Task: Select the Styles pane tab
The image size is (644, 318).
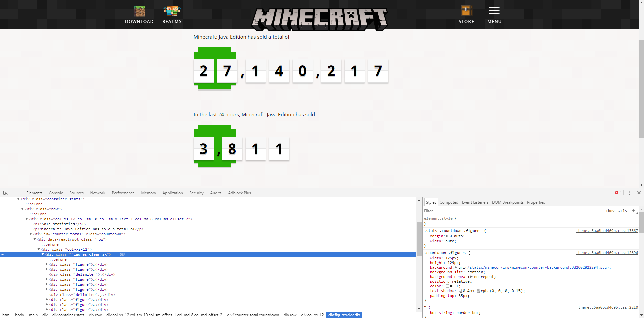Action: click(x=431, y=202)
